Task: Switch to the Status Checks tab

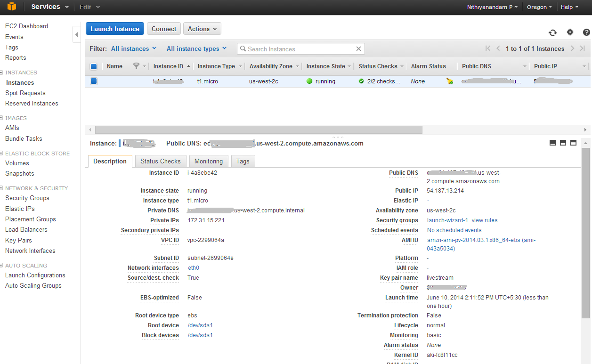Action: [x=161, y=161]
